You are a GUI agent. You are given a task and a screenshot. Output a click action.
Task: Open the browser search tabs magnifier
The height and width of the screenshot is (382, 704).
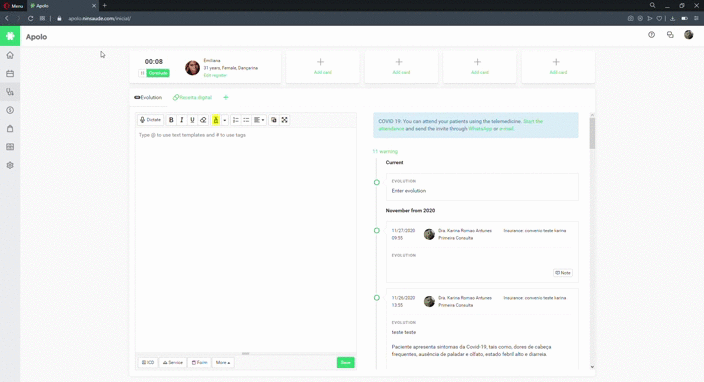click(652, 5)
